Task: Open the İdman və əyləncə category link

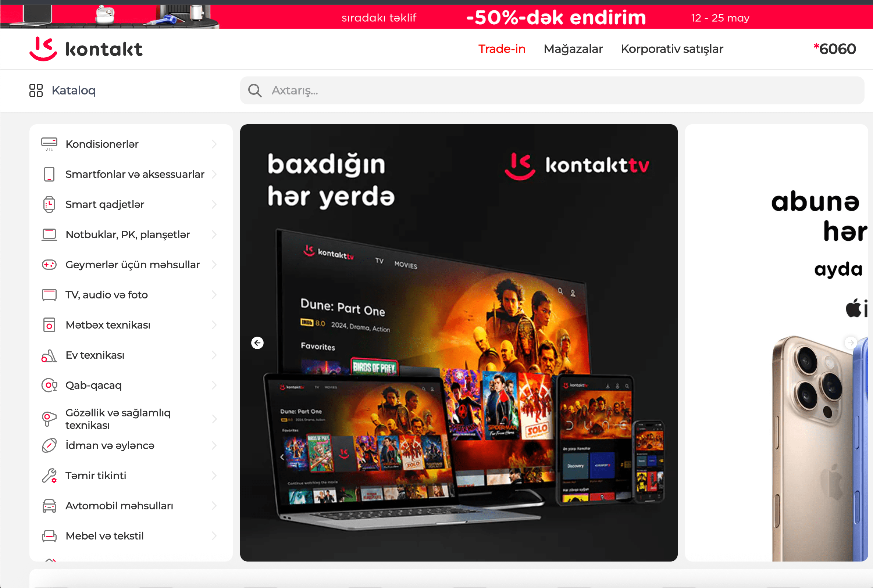Action: click(110, 445)
